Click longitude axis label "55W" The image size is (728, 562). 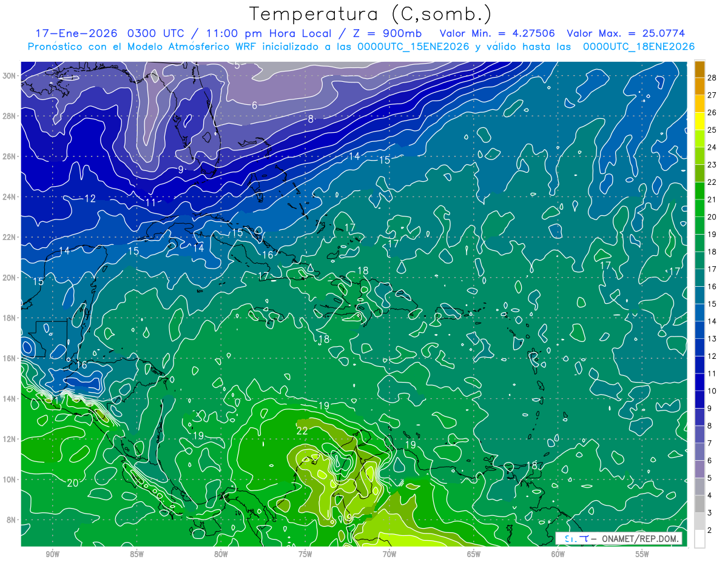642,554
